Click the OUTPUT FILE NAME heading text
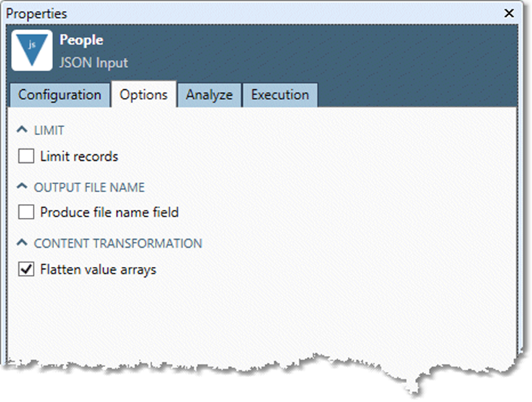Screen dimensions: 532x402 pos(89,187)
